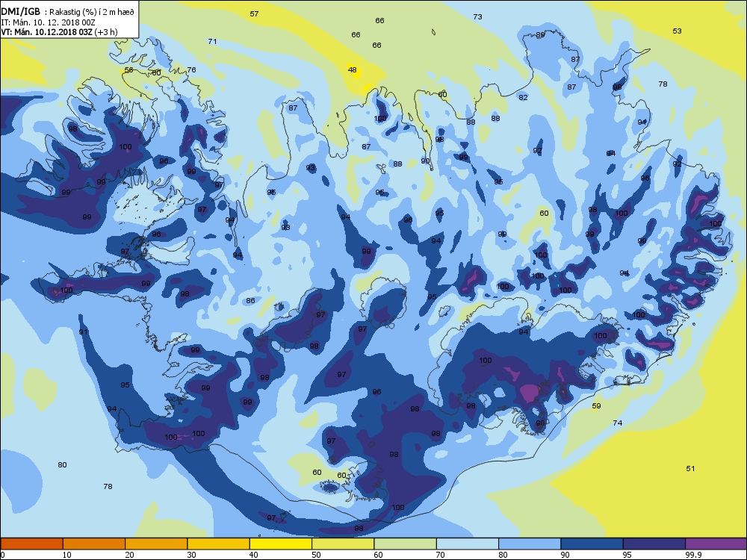
Task: Select the yellow-green 50–60 legend swatch
Action: [343, 544]
